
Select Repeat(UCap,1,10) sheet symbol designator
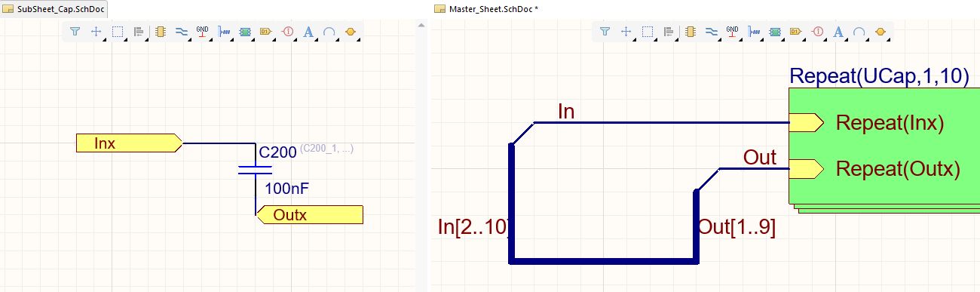pyautogui.click(x=879, y=76)
